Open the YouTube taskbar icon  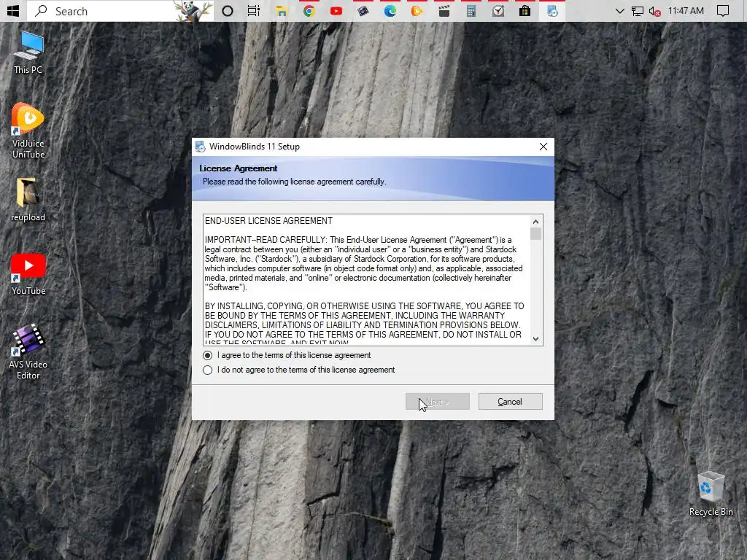click(336, 10)
